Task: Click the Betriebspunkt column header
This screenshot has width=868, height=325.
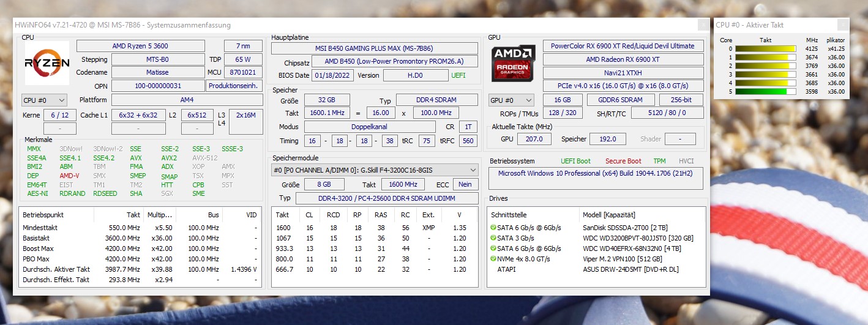Action: click(43, 215)
